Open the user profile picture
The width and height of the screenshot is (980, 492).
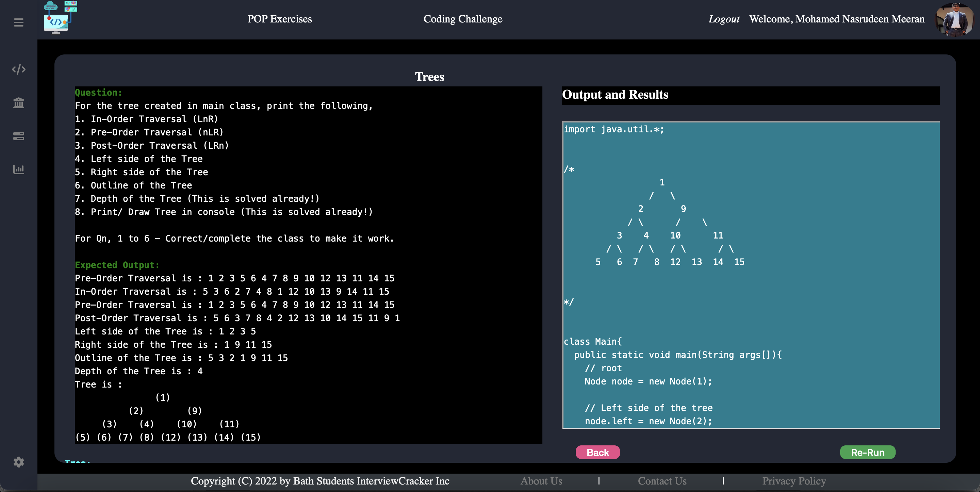[955, 19]
